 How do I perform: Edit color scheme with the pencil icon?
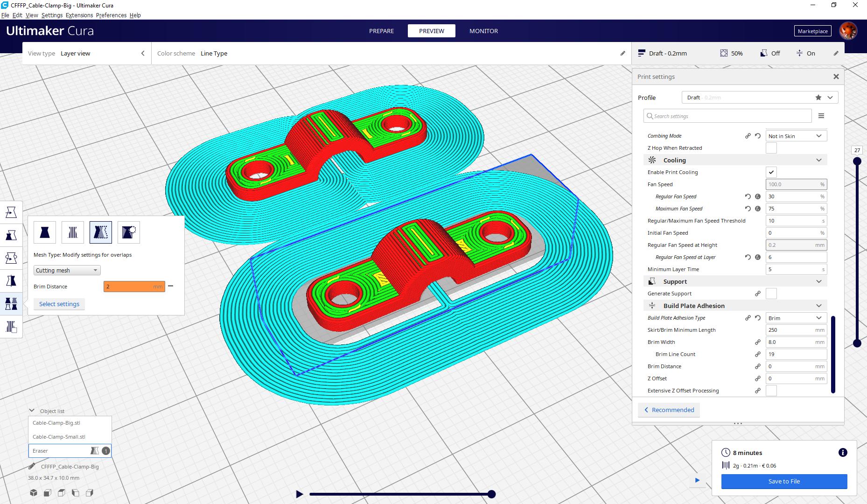pyautogui.click(x=622, y=53)
